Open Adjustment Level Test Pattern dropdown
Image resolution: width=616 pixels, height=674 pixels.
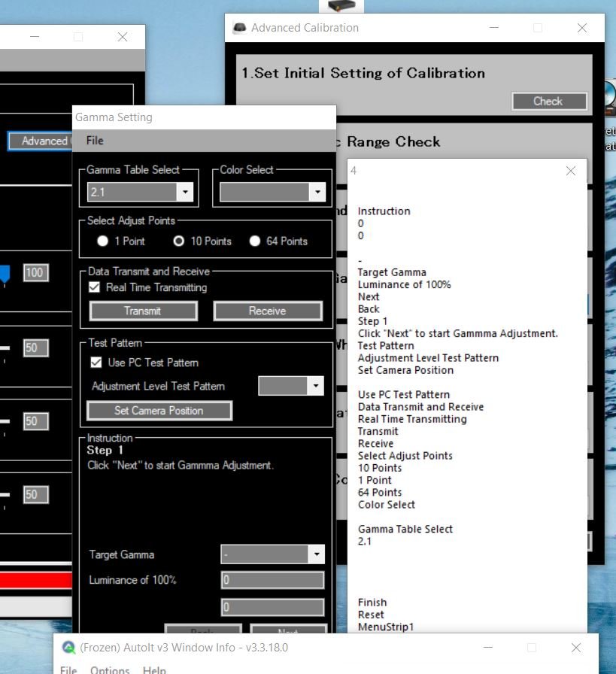point(317,387)
